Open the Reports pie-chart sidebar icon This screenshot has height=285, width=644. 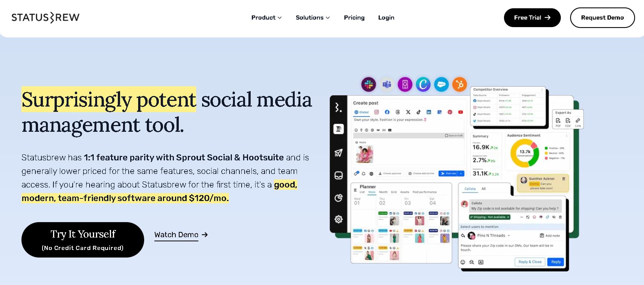coord(339,198)
